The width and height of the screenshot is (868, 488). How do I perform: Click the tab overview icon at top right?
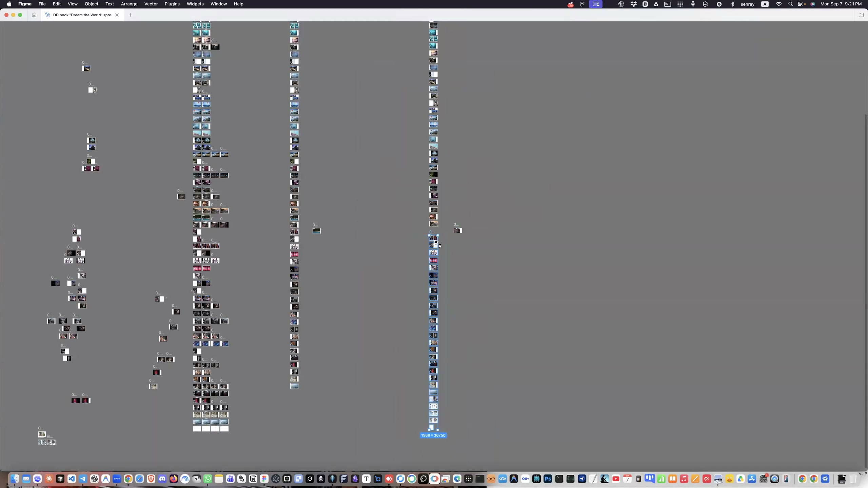(861, 15)
